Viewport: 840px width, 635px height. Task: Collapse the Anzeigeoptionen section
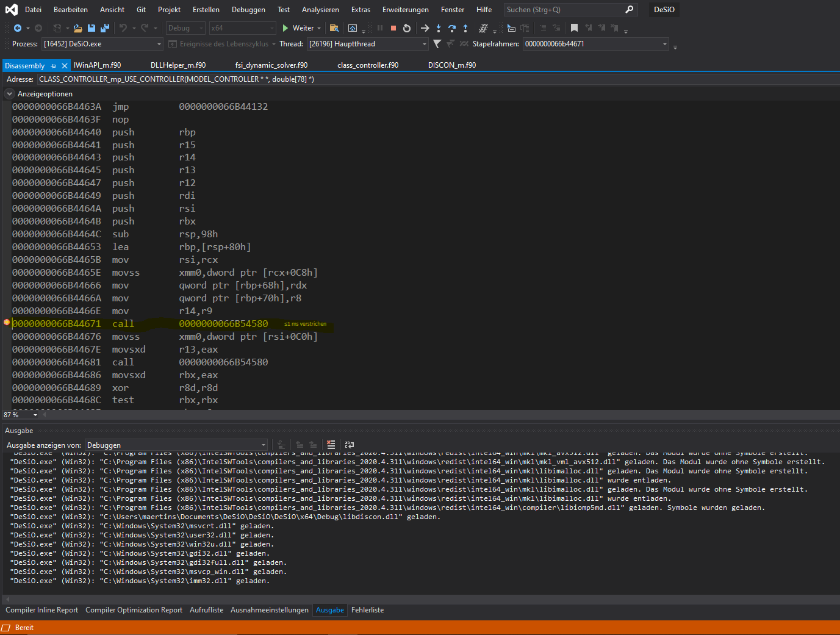coord(9,93)
